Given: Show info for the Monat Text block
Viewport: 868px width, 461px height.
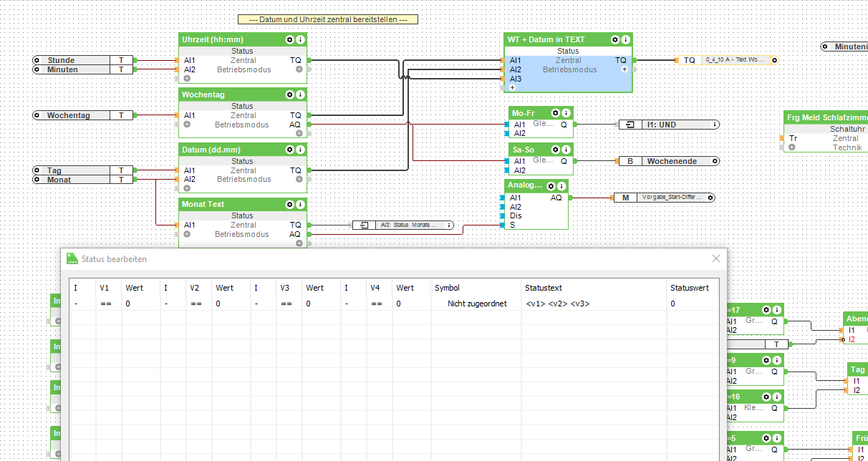Looking at the screenshot, I should (x=301, y=204).
